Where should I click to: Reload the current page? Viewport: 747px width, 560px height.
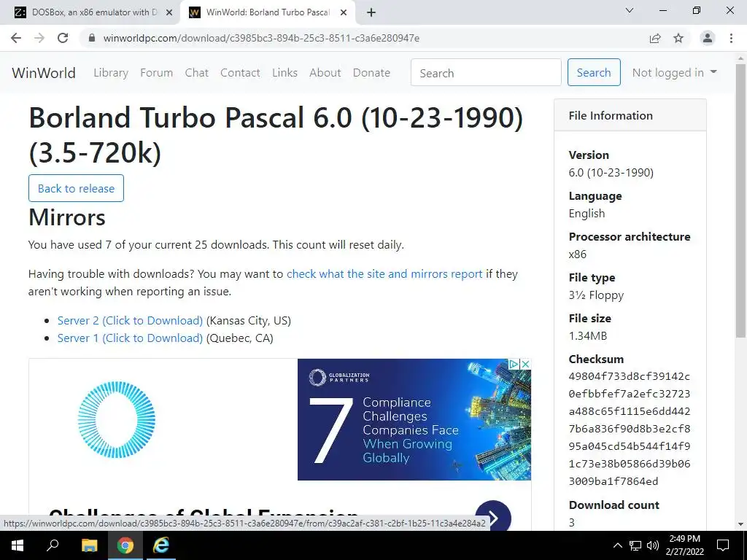63,38
